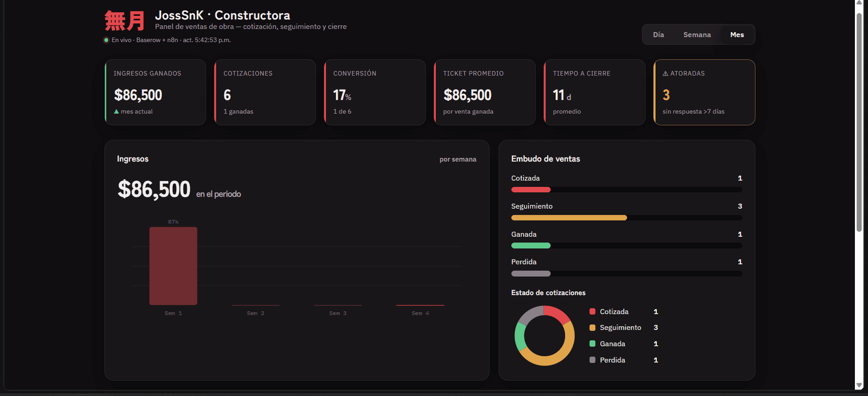Click the "ATORADAS" card label text
Viewport: 868px width, 396px height.
[x=687, y=73]
